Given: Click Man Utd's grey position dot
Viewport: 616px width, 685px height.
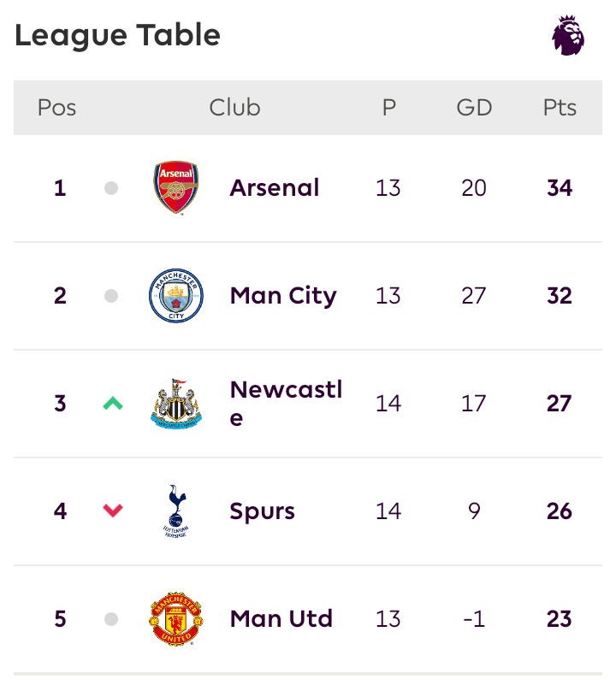Looking at the screenshot, I should point(111,619).
